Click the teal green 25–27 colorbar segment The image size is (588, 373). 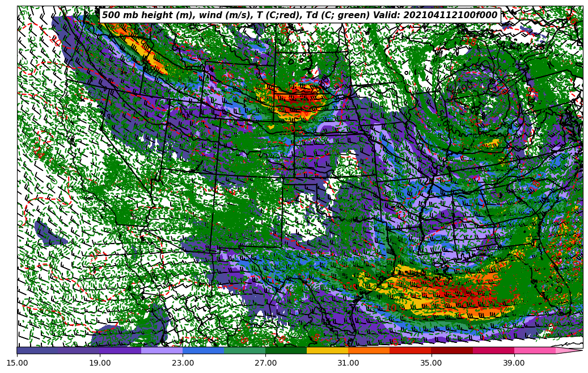[244, 350]
